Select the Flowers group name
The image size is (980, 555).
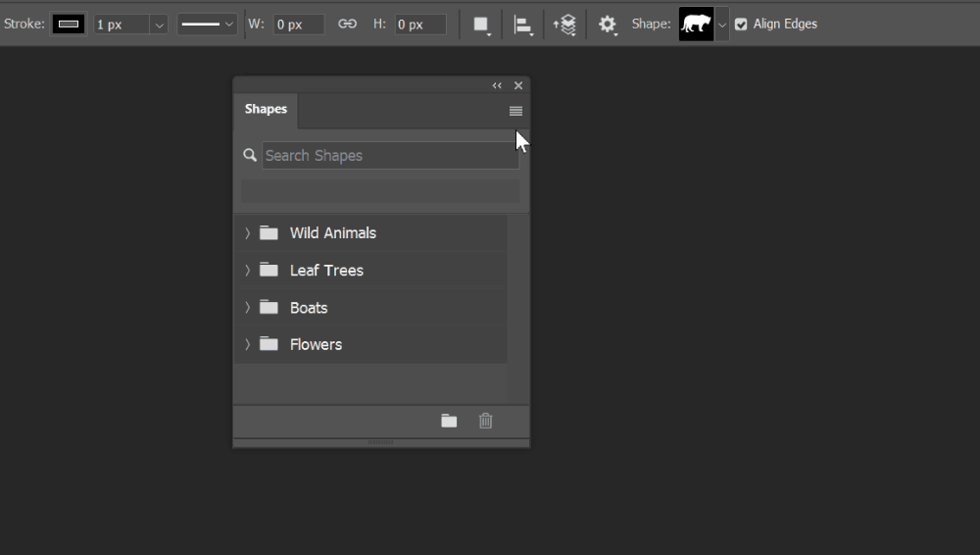317,345
